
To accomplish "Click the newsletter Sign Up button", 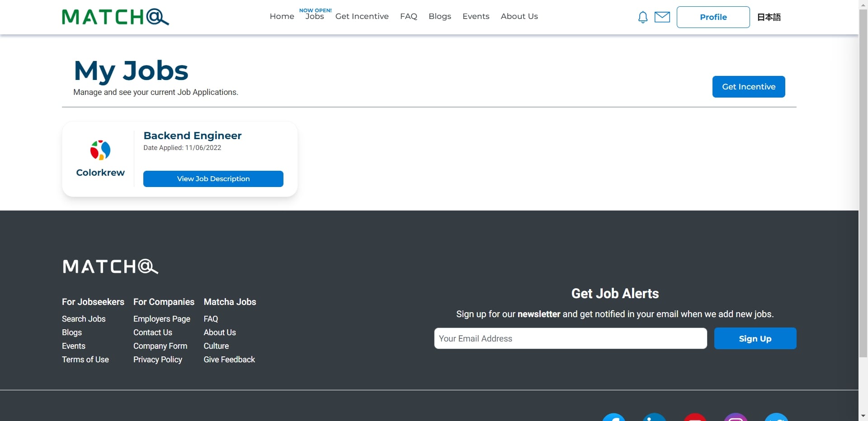I will click(755, 338).
